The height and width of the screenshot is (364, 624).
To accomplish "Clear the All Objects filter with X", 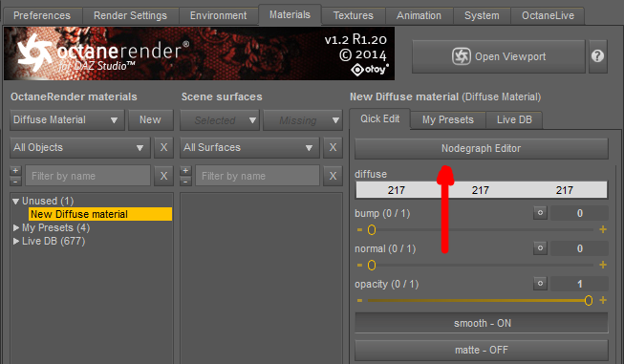I will pyautogui.click(x=163, y=147).
